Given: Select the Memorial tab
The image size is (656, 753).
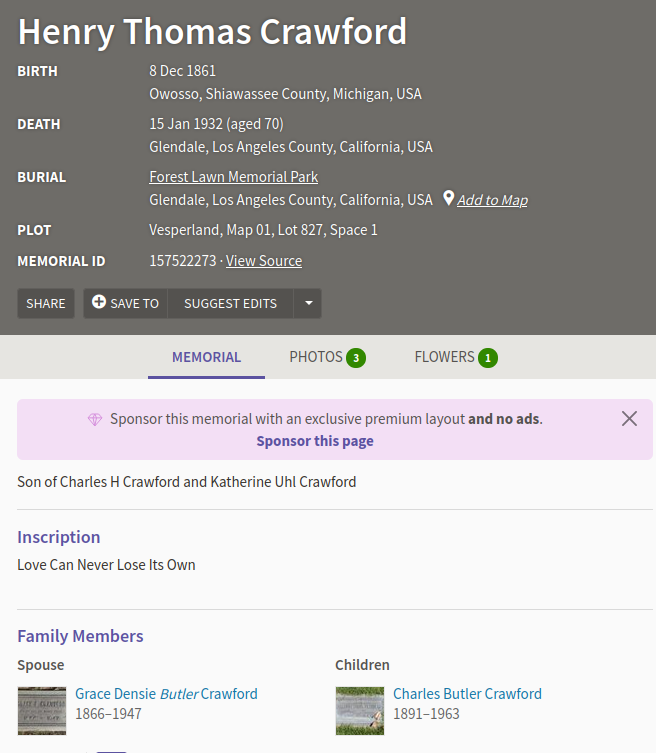Looking at the screenshot, I should pos(206,357).
